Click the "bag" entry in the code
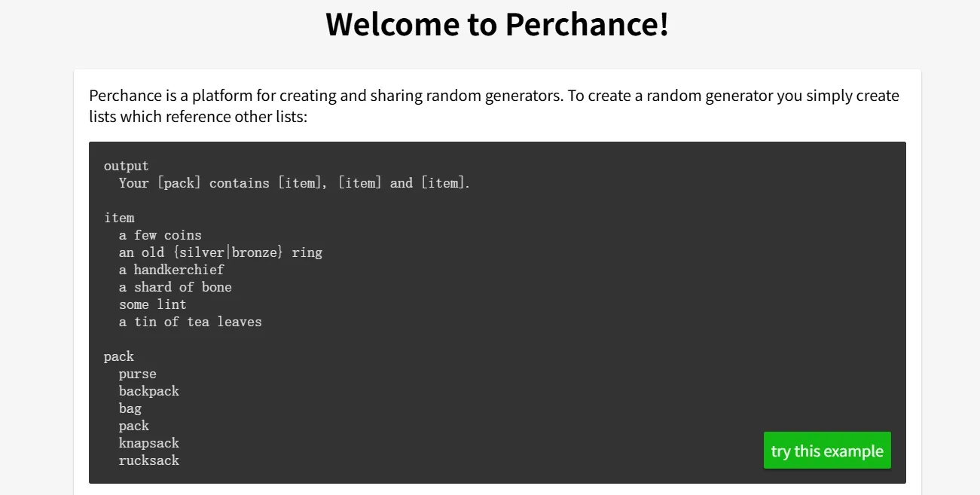 (130, 408)
